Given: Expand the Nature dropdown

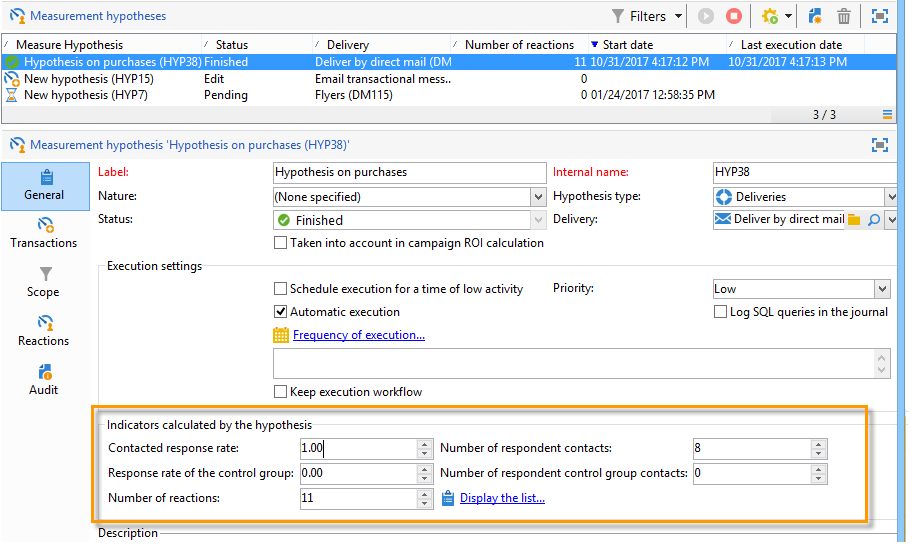Looking at the screenshot, I should [x=538, y=197].
